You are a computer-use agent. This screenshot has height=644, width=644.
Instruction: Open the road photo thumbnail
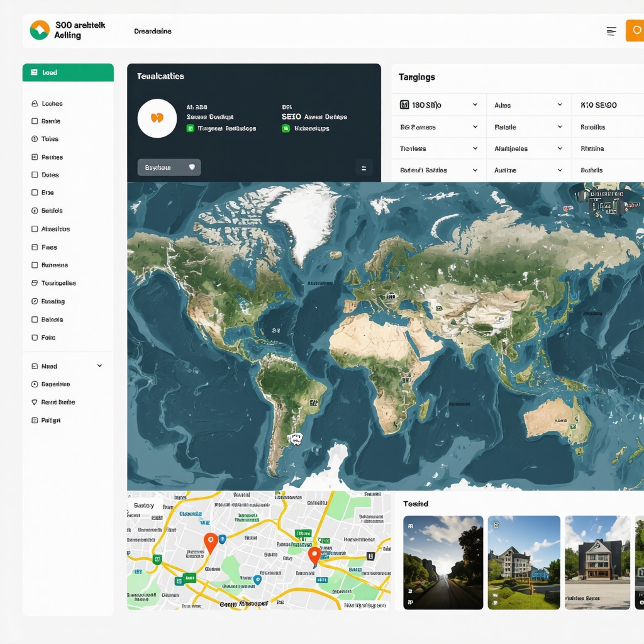(x=443, y=562)
